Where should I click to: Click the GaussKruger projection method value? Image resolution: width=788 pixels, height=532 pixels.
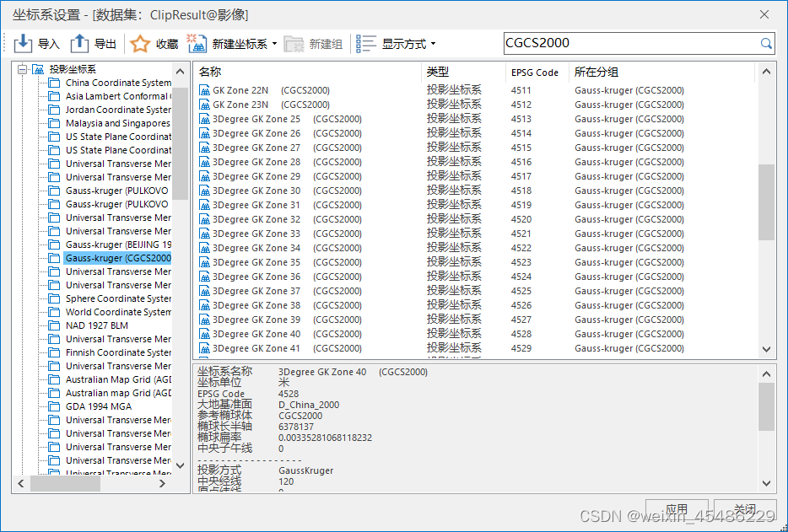[x=306, y=470]
